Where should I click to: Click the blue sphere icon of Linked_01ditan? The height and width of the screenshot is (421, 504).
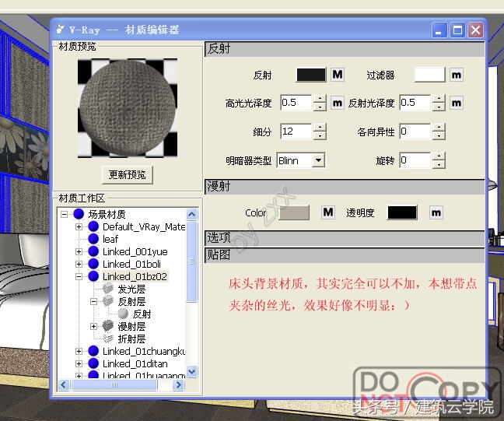(93, 363)
